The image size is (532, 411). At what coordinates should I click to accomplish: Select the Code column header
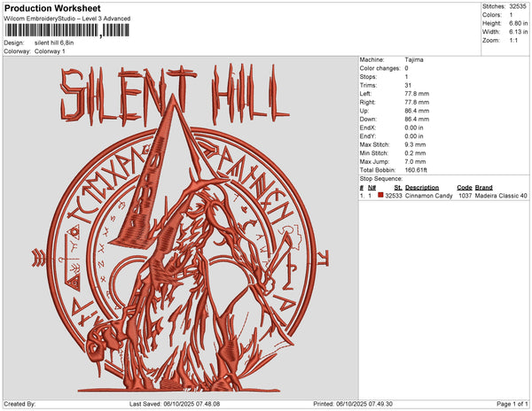click(x=464, y=188)
